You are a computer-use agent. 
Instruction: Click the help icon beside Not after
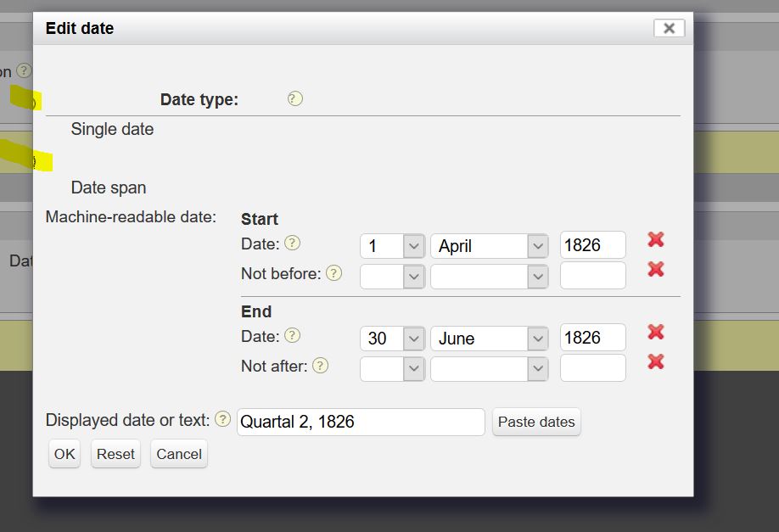[x=320, y=366]
